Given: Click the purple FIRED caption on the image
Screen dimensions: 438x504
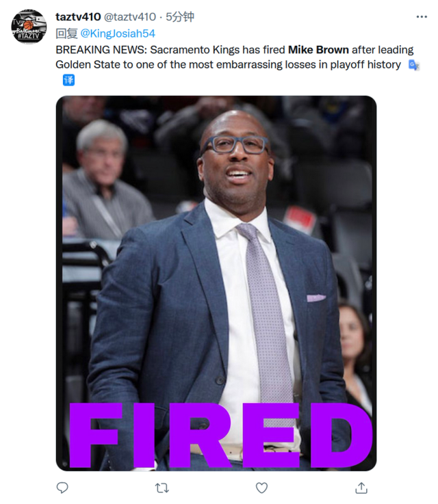Looking at the screenshot, I should 221,435.
